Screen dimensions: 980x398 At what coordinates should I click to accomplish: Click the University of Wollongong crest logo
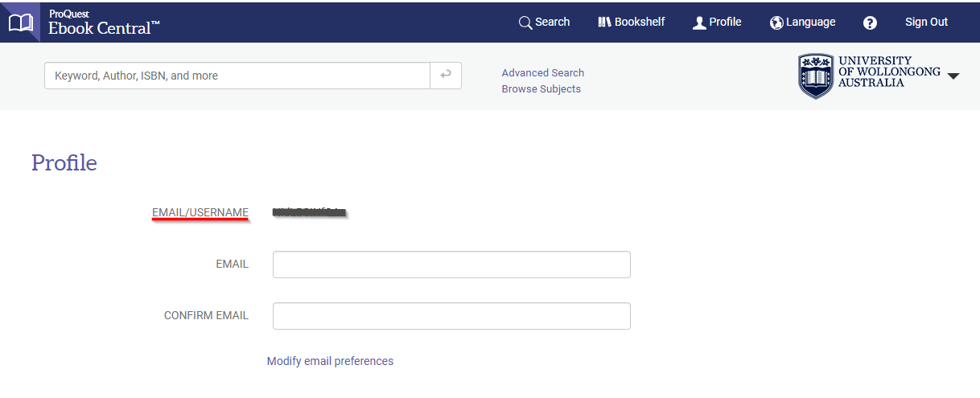[x=816, y=76]
